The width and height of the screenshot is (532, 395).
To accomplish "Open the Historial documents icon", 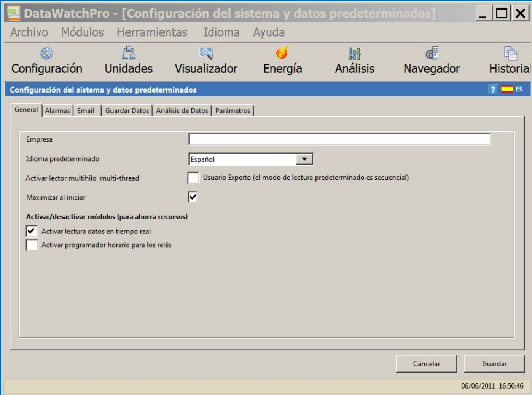I will click(510, 53).
